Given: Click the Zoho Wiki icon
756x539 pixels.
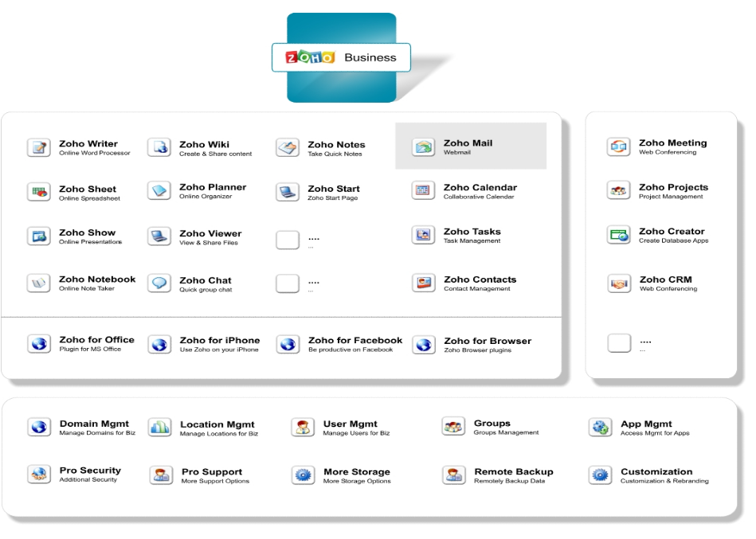Looking at the screenshot, I should [159, 147].
